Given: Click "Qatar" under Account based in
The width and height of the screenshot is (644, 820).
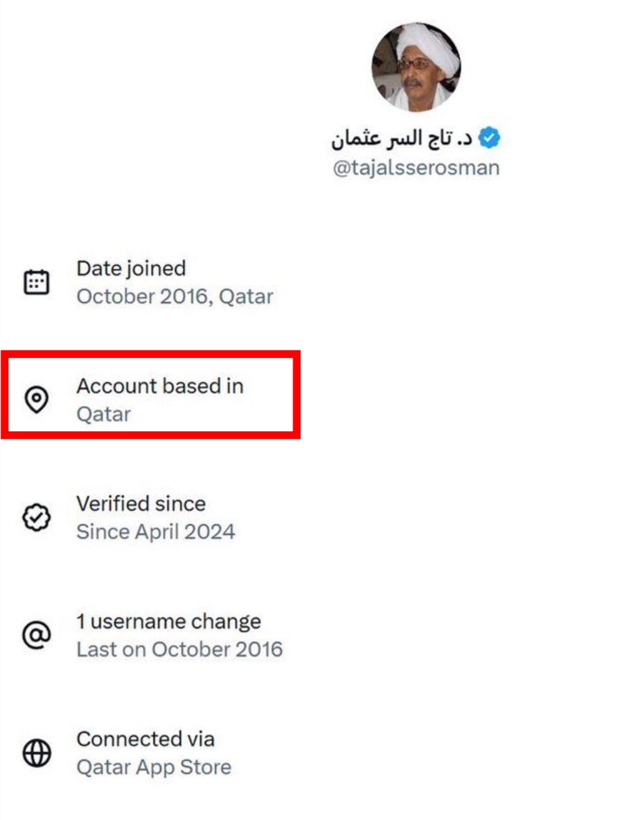Looking at the screenshot, I should tap(103, 414).
